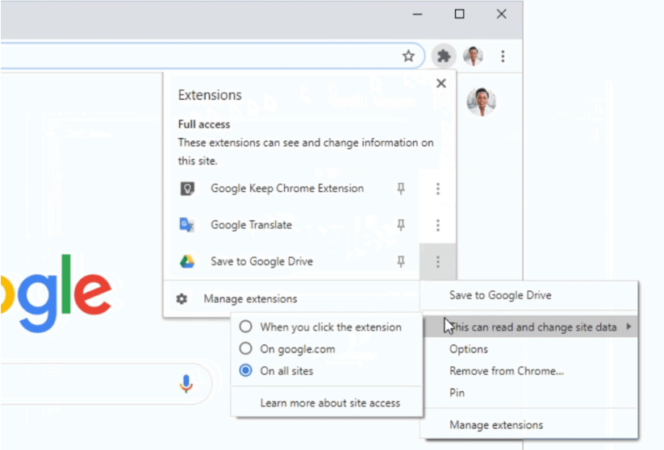Image resolution: width=664 pixels, height=450 pixels.
Task: Expand 'This can read and change site data'
Action: click(x=532, y=327)
